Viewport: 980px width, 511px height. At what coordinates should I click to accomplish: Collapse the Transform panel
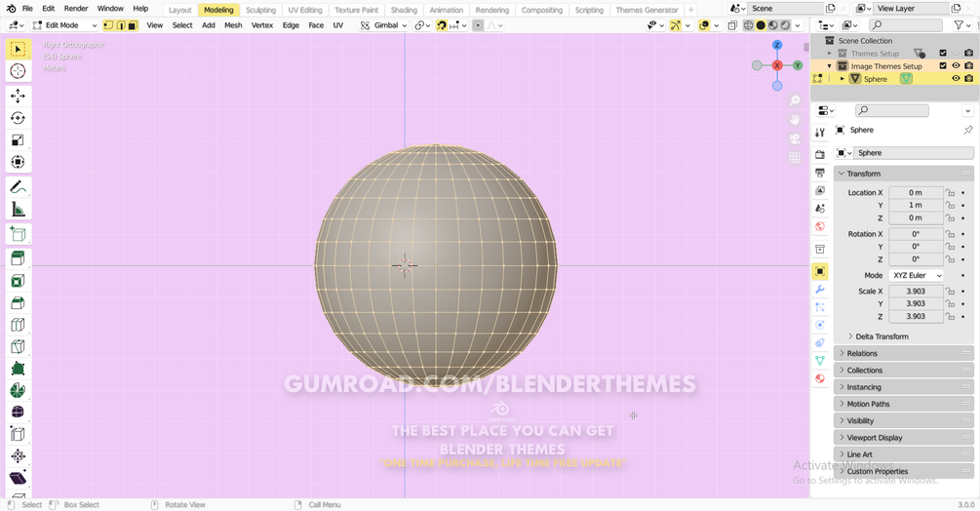pos(904,174)
